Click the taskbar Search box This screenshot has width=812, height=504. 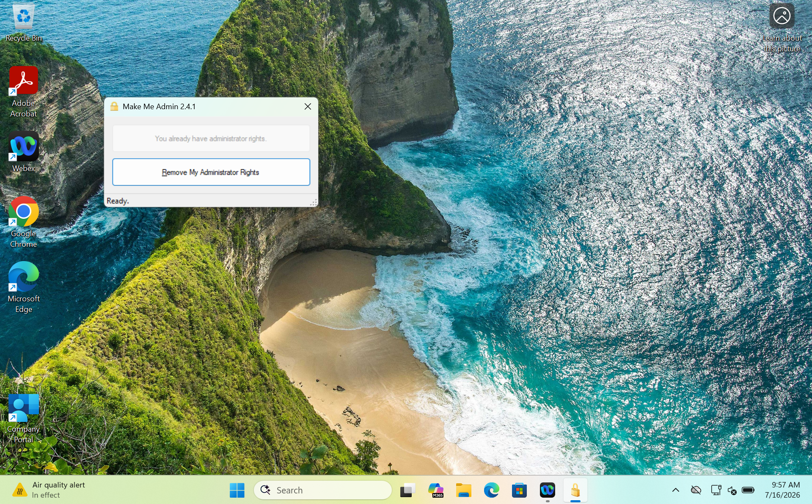point(323,490)
